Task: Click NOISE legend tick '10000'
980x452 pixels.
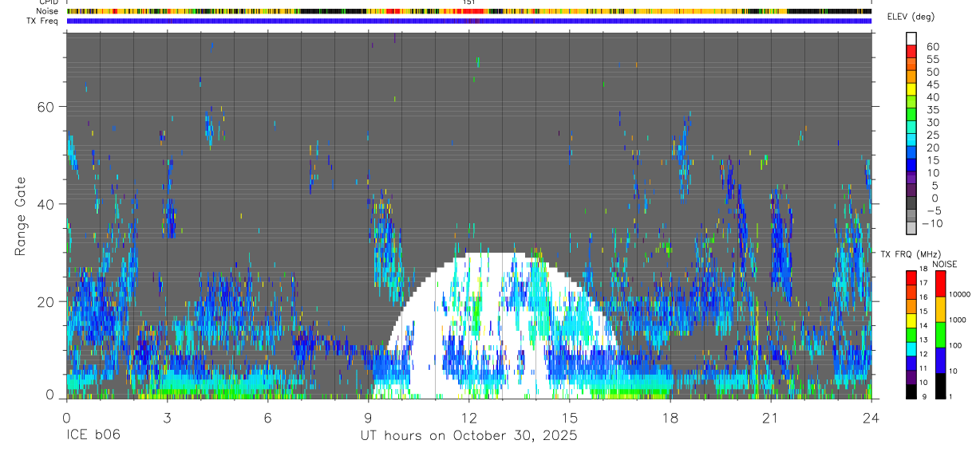Action: click(960, 294)
